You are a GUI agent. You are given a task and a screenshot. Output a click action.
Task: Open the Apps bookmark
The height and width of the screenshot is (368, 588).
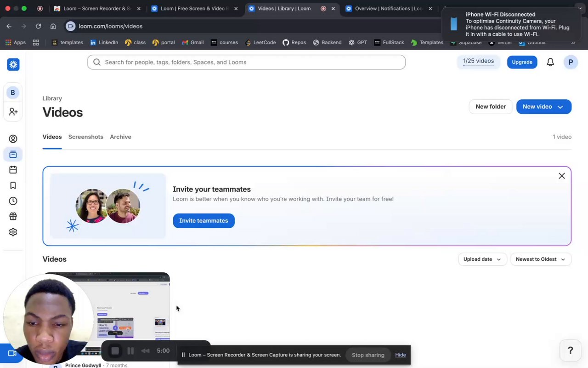tap(16, 42)
